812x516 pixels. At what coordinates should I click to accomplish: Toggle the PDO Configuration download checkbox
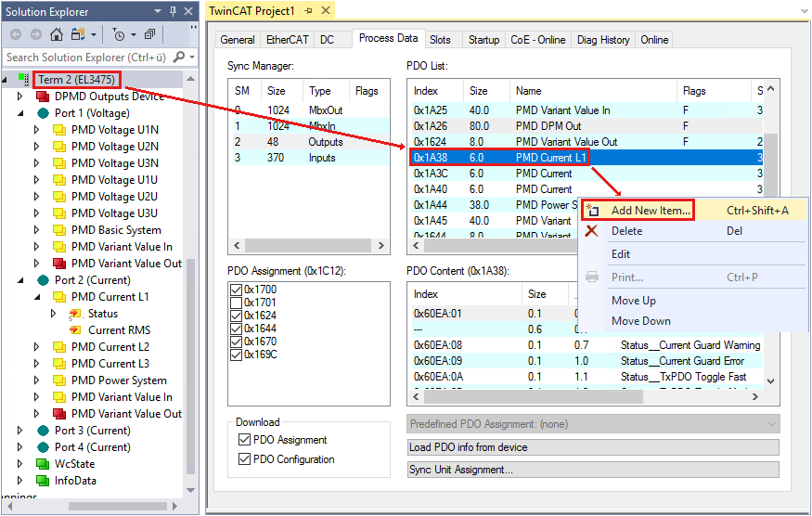click(244, 459)
